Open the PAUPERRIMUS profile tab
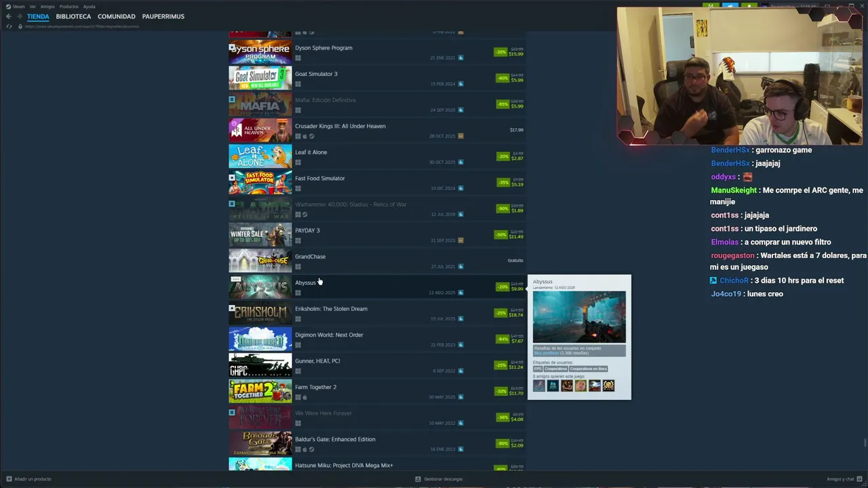Viewport: 868px width, 488px height. coord(163,16)
